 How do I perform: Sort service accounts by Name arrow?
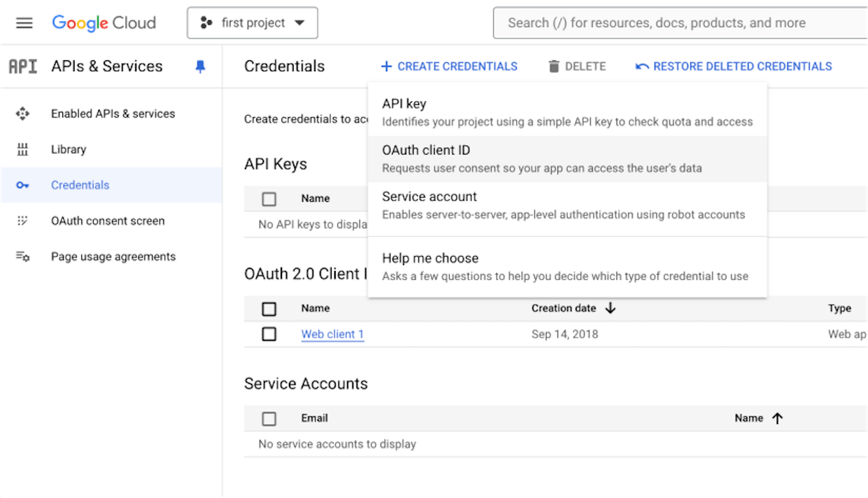[x=777, y=419]
